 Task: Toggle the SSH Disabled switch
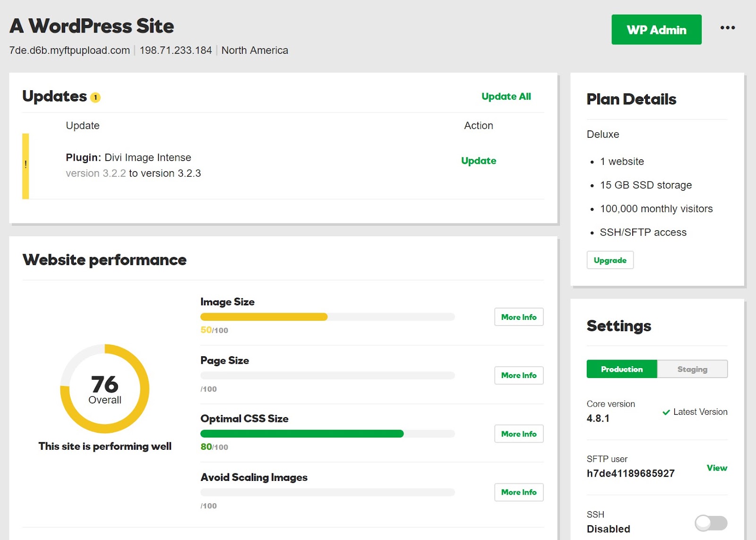coord(711,523)
